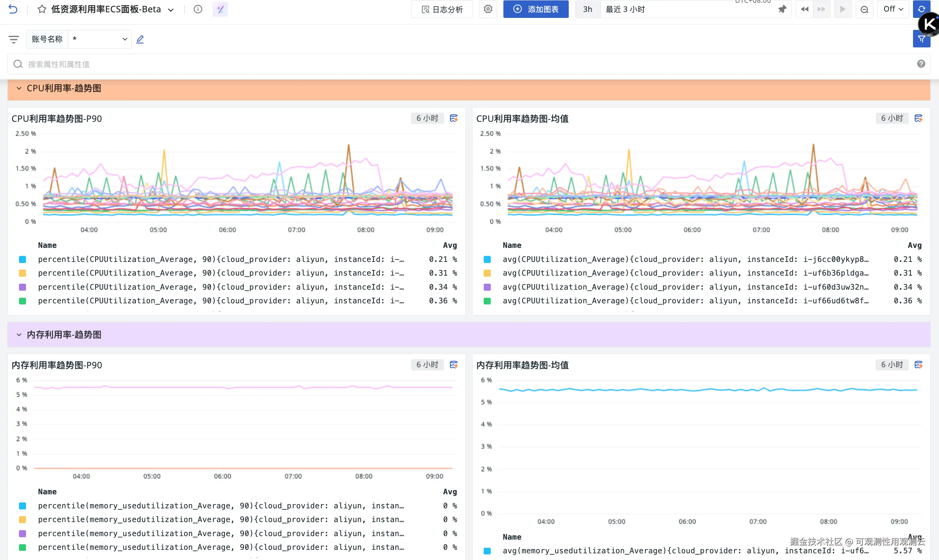The image size is (939, 560).
Task: Click the back arrow icon in header
Action: coord(13,9)
